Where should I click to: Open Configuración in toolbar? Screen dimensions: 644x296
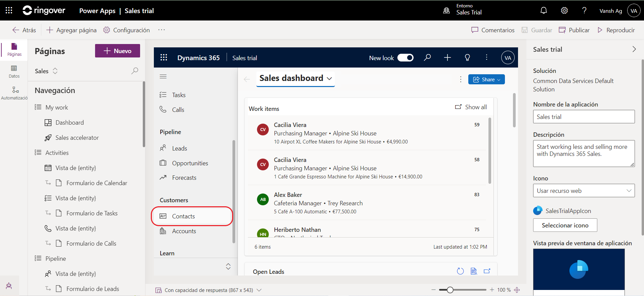[126, 30]
